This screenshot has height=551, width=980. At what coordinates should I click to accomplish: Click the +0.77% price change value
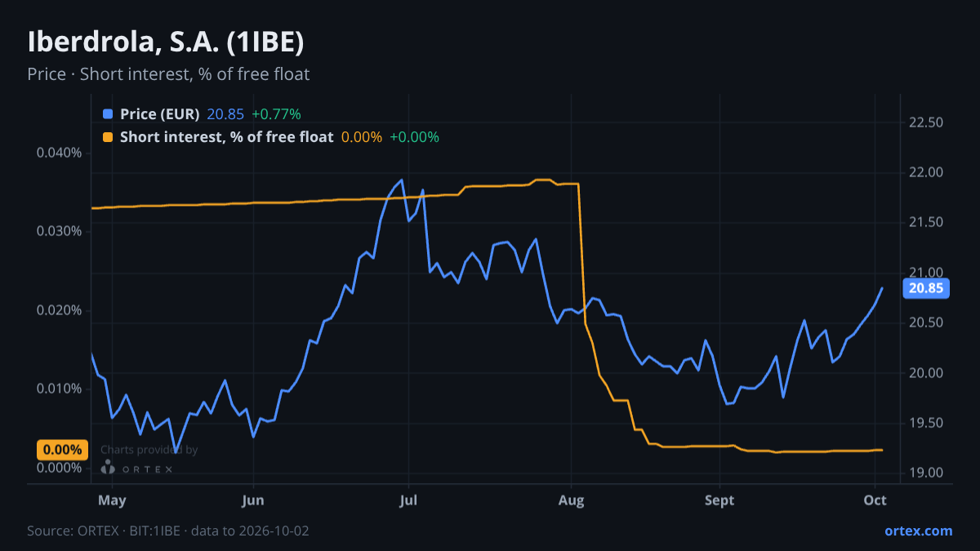click(x=276, y=114)
